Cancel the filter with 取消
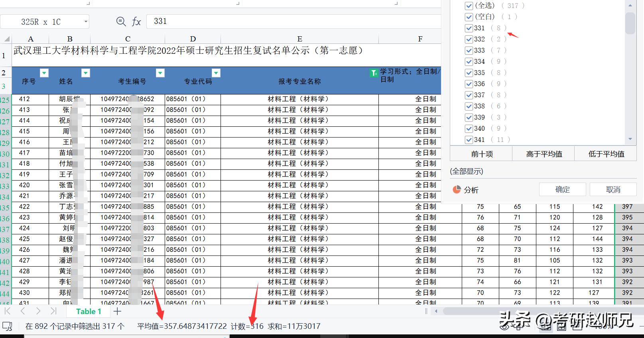Screen dimensions: 644x338 point(613,190)
